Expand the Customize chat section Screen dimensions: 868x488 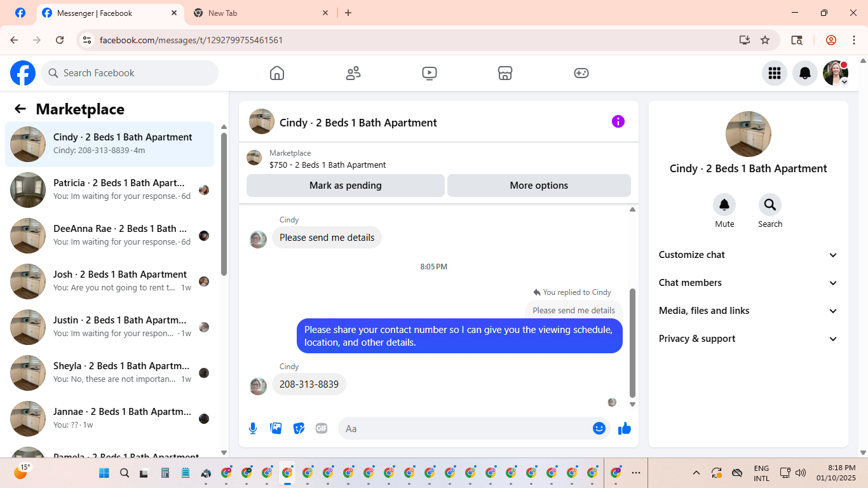tap(749, 255)
